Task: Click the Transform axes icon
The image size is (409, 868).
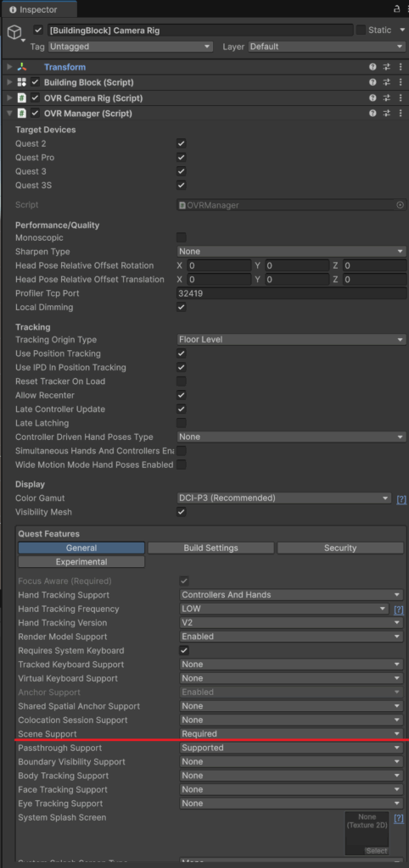Action: point(21,67)
